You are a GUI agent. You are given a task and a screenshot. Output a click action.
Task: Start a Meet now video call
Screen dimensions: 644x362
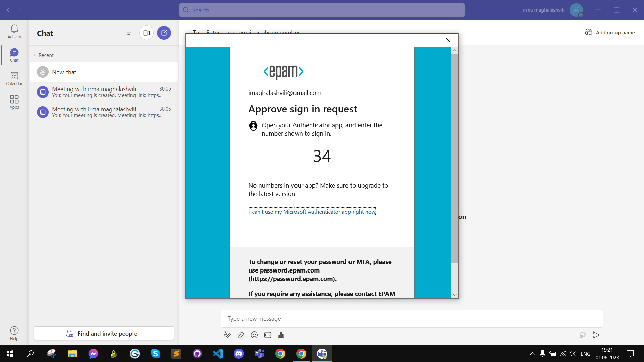[146, 33]
